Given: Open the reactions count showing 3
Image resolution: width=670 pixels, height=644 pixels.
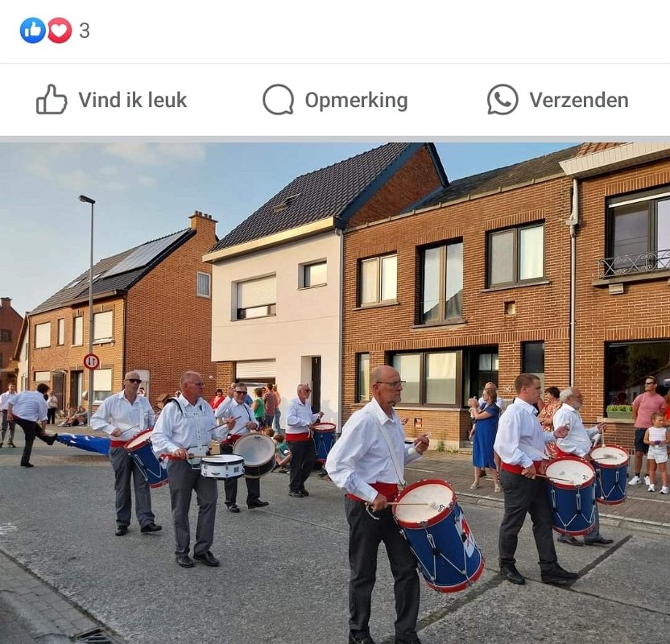Looking at the screenshot, I should (85, 31).
